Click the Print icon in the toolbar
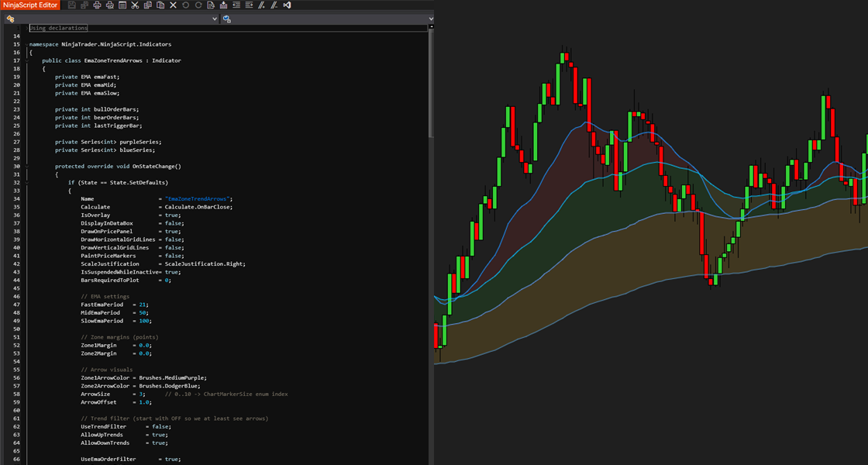Image resolution: width=868 pixels, height=465 pixels. point(97,5)
